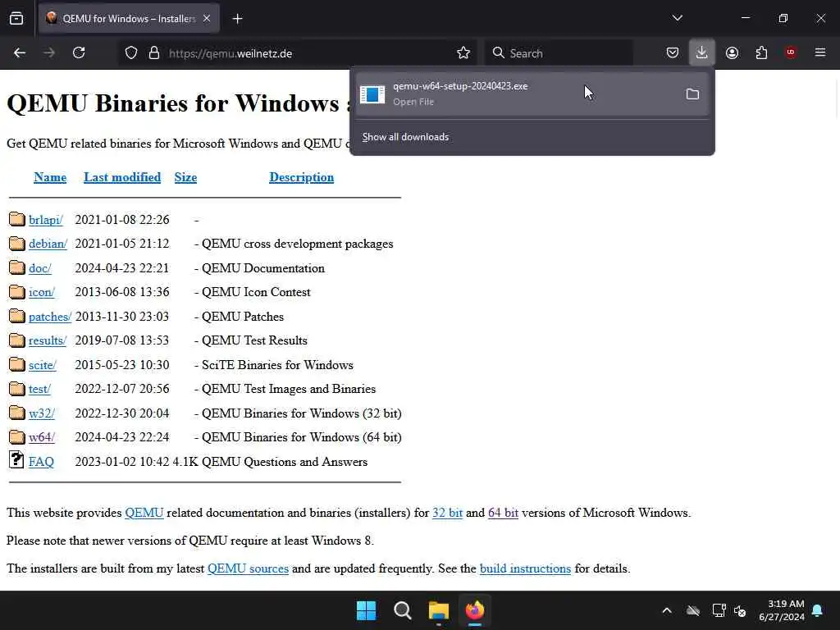Click the padlock site information icon

154,53
